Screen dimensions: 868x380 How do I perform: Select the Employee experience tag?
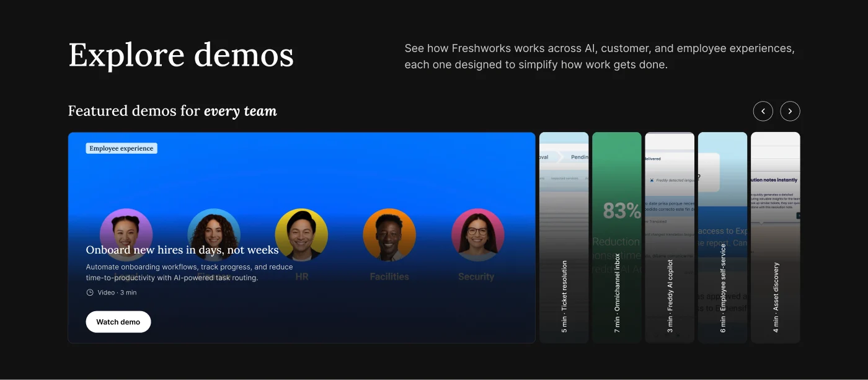tap(122, 148)
